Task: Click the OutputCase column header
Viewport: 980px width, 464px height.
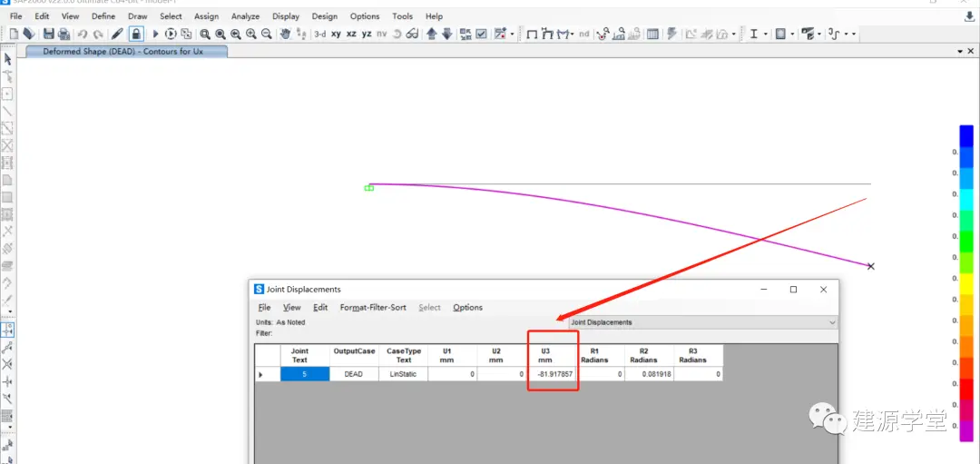Action: click(355, 356)
